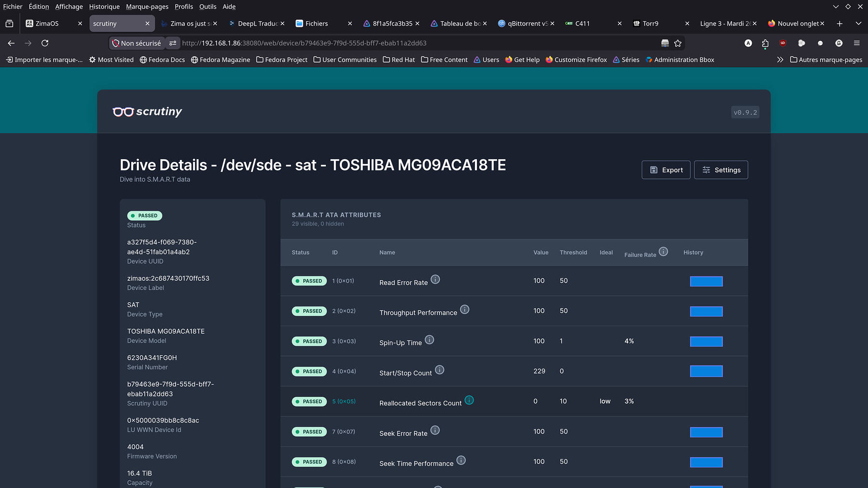The width and height of the screenshot is (868, 488).
Task: Click the v0.9.2 version badge
Action: point(745,112)
